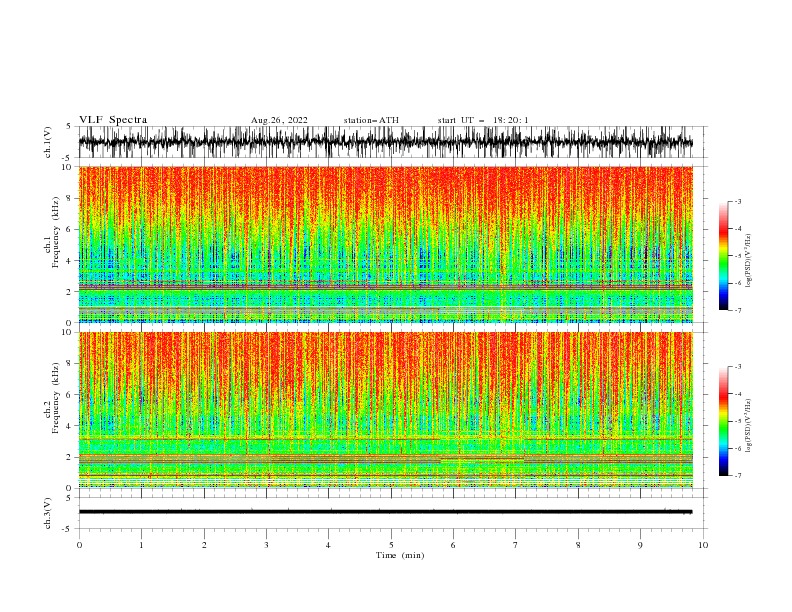Click the "station=ATH" header label
792x612 pixels.
click(371, 120)
